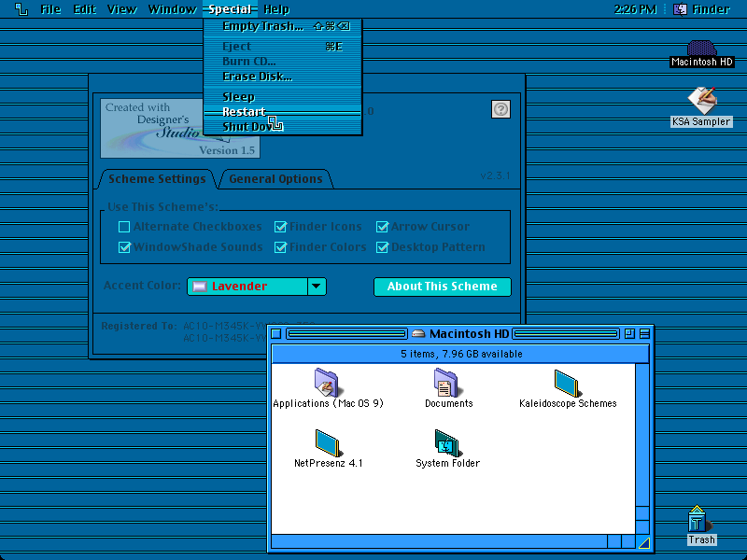Image resolution: width=747 pixels, height=560 pixels.
Task: Choose Restart from Special menu
Action: [283, 112]
